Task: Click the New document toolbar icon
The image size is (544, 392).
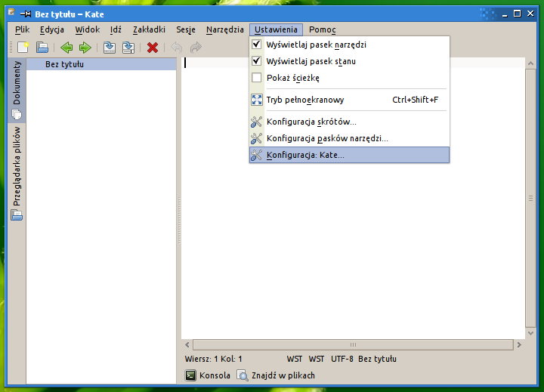Action: (x=23, y=47)
